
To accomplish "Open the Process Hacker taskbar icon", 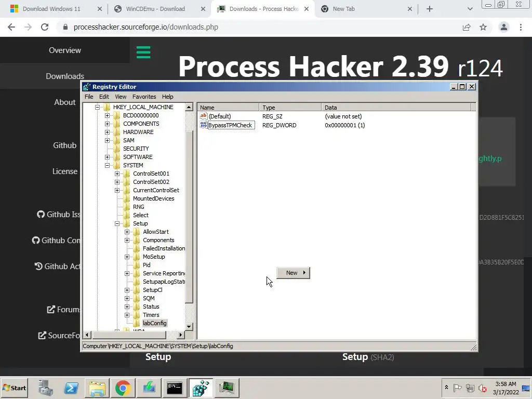I will pyautogui.click(x=227, y=388).
